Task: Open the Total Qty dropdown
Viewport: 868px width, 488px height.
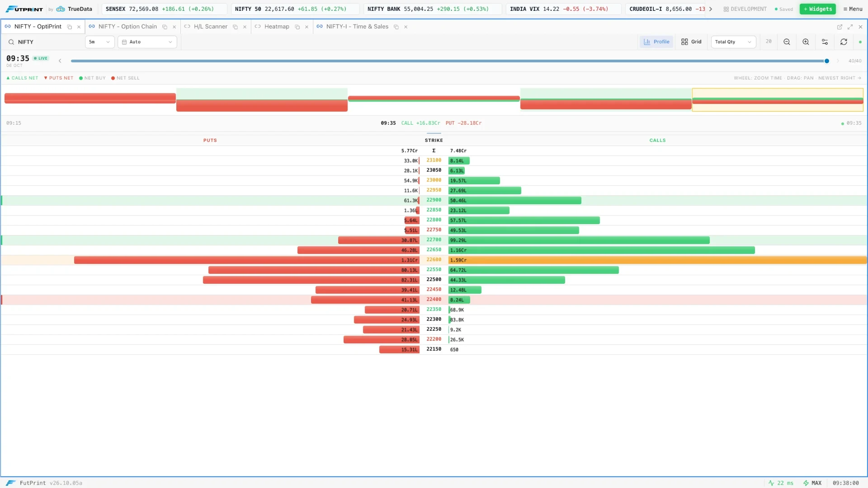Action: 733,42
